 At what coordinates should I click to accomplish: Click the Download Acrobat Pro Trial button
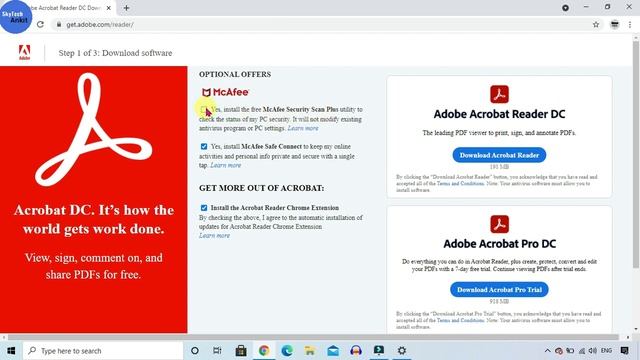[x=499, y=289]
